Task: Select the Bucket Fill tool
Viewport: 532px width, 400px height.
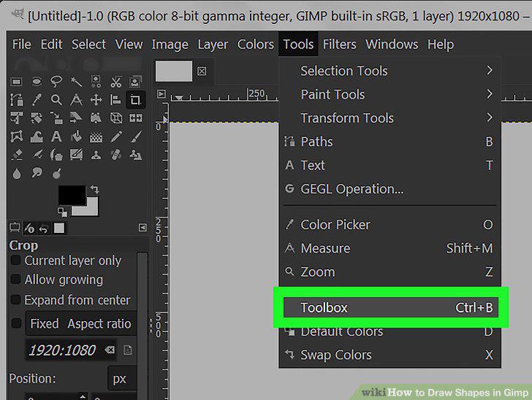Action: (x=76, y=137)
